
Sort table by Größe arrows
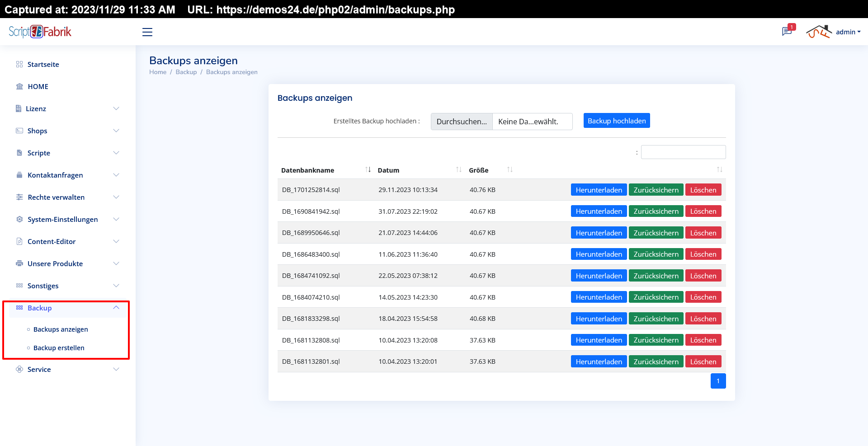[510, 169]
